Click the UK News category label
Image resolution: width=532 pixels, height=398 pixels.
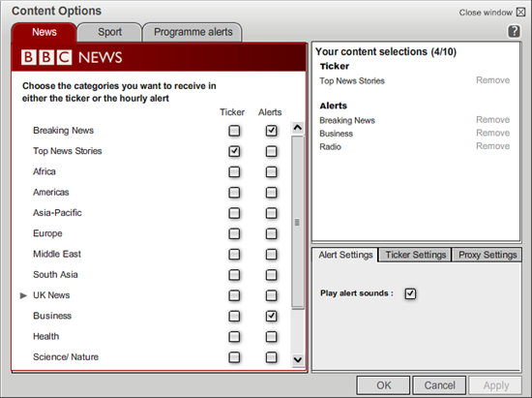pos(51,295)
